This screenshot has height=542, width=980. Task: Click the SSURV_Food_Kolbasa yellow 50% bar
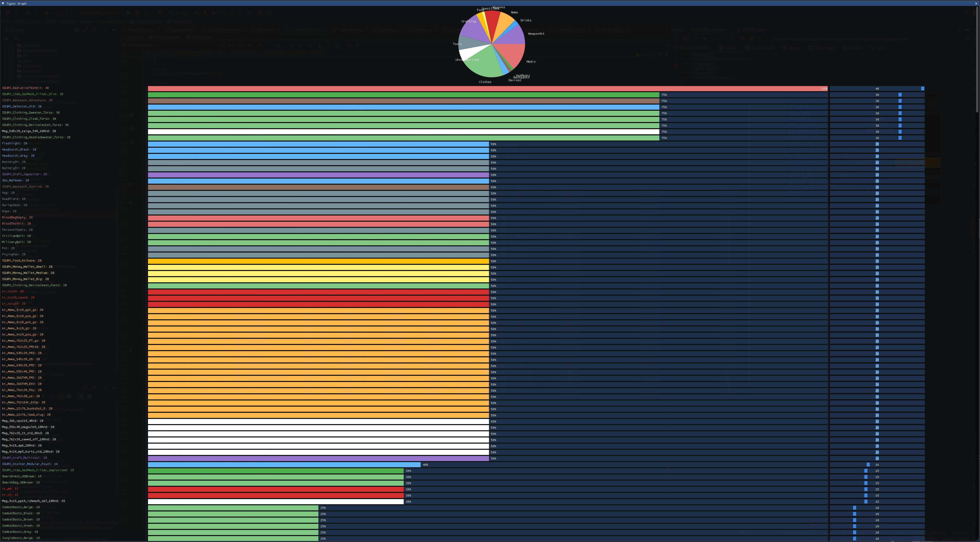tap(318, 261)
